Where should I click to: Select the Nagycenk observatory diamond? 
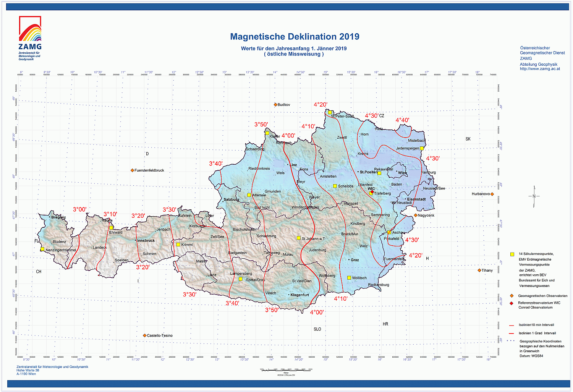(x=416, y=215)
